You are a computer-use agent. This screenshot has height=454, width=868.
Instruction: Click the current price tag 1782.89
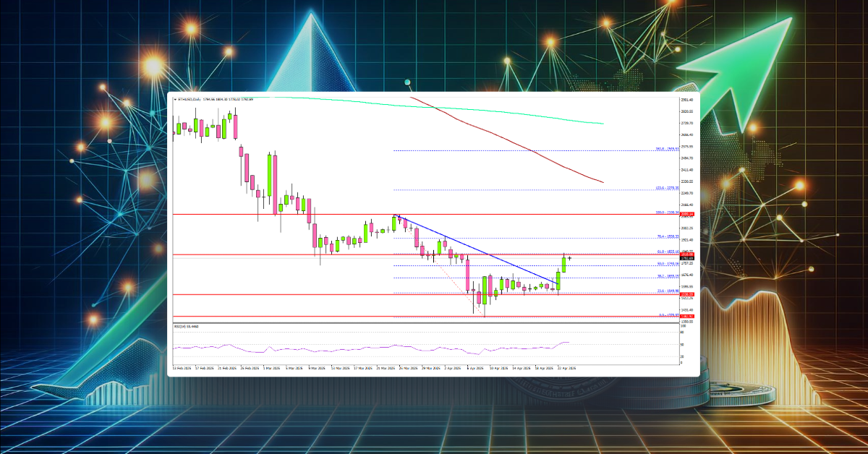(683, 258)
